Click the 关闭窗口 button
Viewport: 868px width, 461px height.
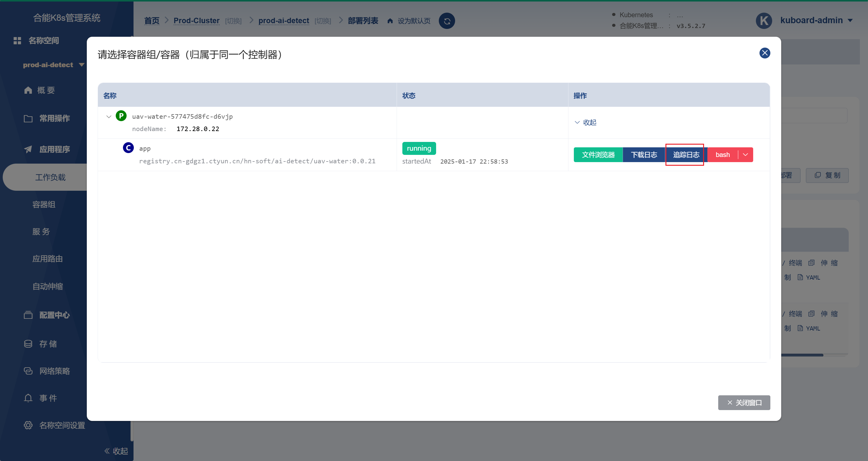point(744,403)
